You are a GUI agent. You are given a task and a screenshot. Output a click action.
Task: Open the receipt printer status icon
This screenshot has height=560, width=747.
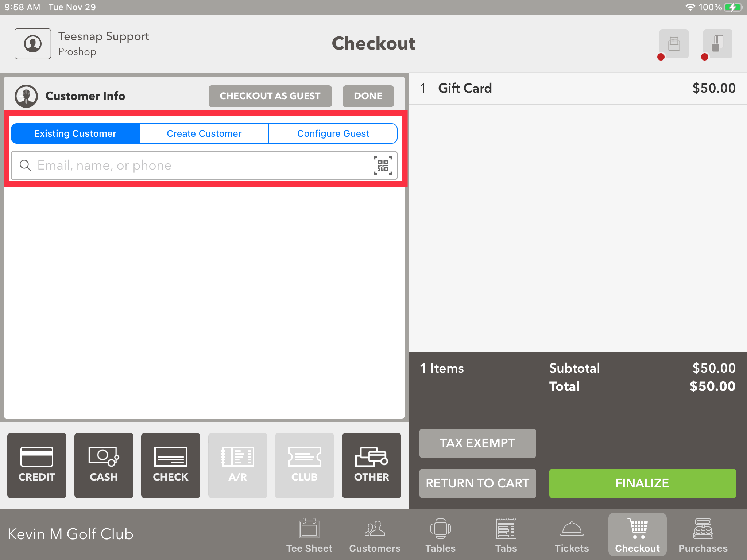(x=674, y=44)
